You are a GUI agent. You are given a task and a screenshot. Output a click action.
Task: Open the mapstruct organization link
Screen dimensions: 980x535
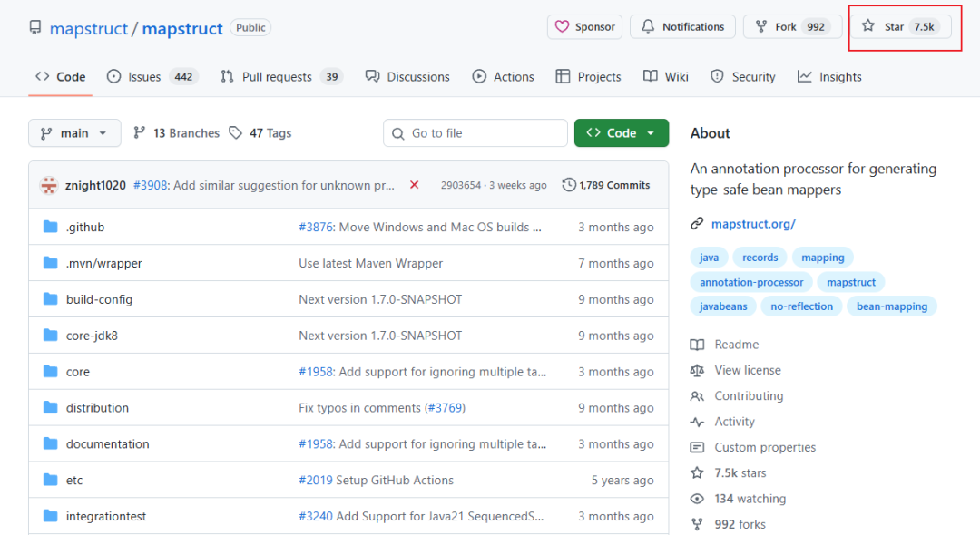[88, 29]
